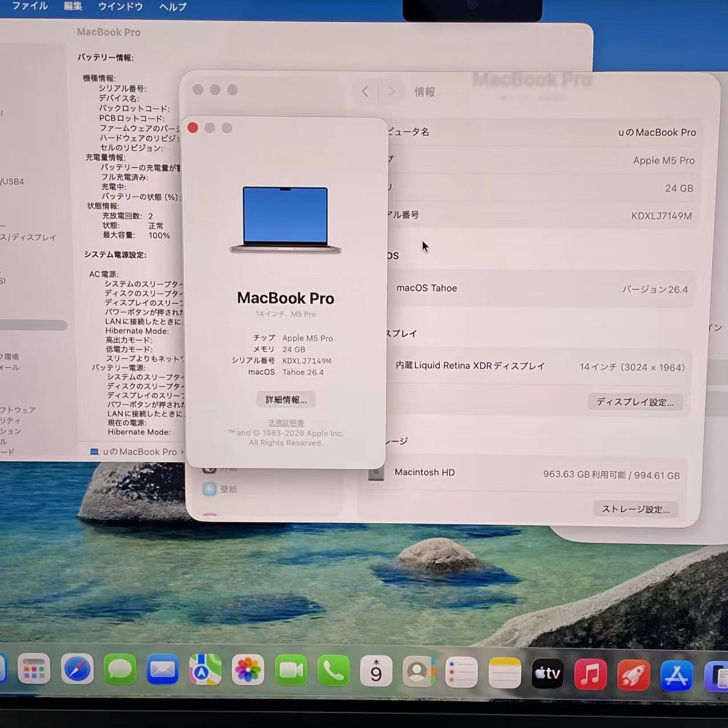Launch Apple TV from the Dock
This screenshot has height=728, width=728.
coord(547,673)
